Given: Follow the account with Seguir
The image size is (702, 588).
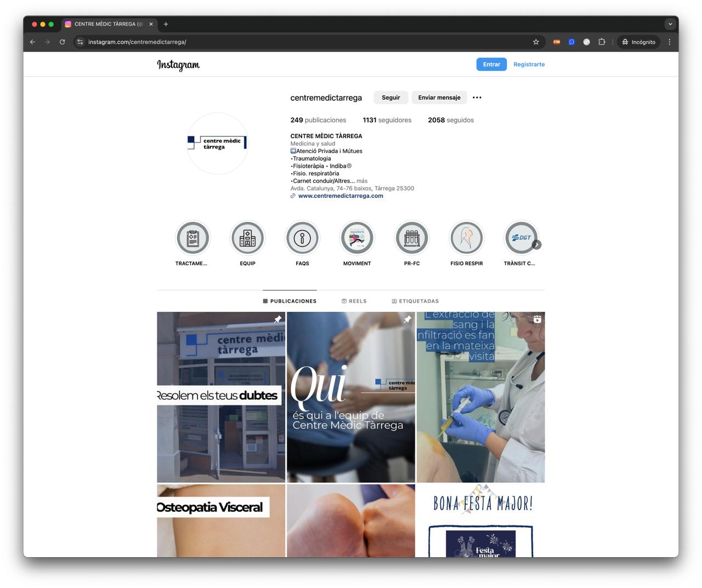Looking at the screenshot, I should coord(390,98).
